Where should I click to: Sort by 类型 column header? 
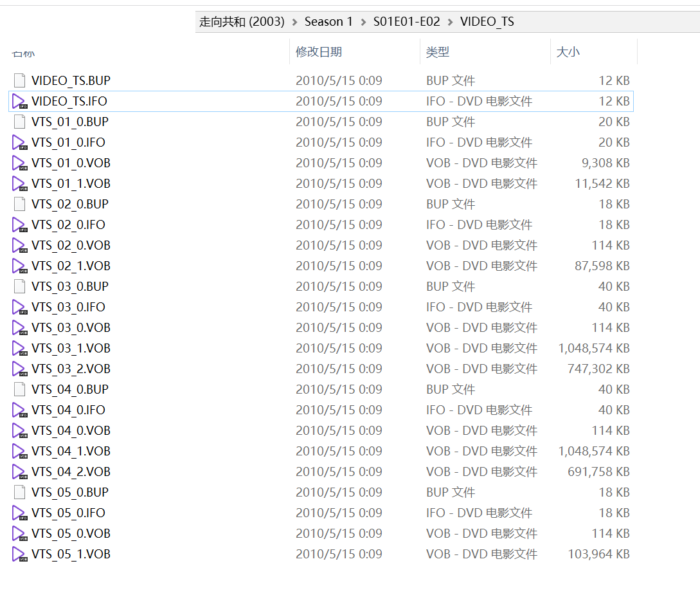(x=438, y=52)
